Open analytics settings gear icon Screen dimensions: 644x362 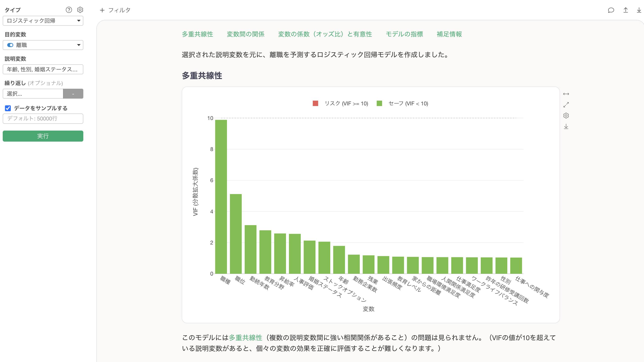(x=80, y=10)
